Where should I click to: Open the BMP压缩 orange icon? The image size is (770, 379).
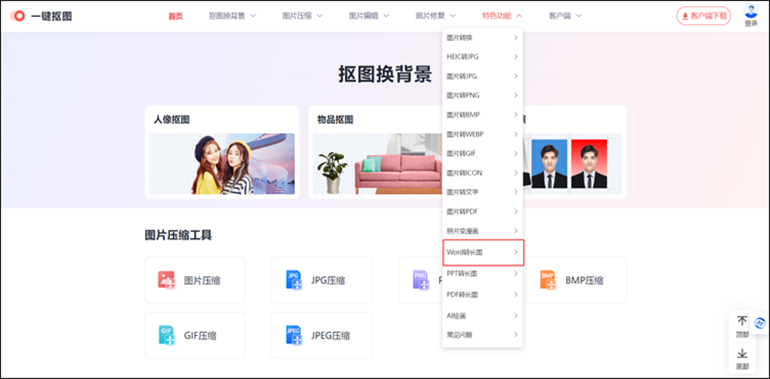point(548,280)
